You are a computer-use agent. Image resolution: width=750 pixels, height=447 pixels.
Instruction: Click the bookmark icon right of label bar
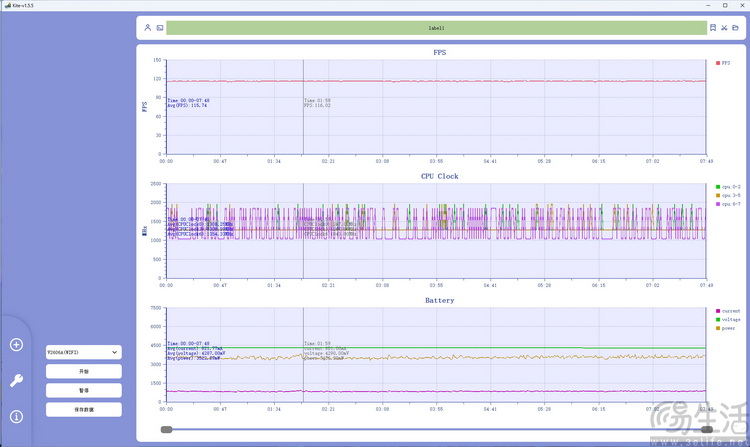[713, 28]
